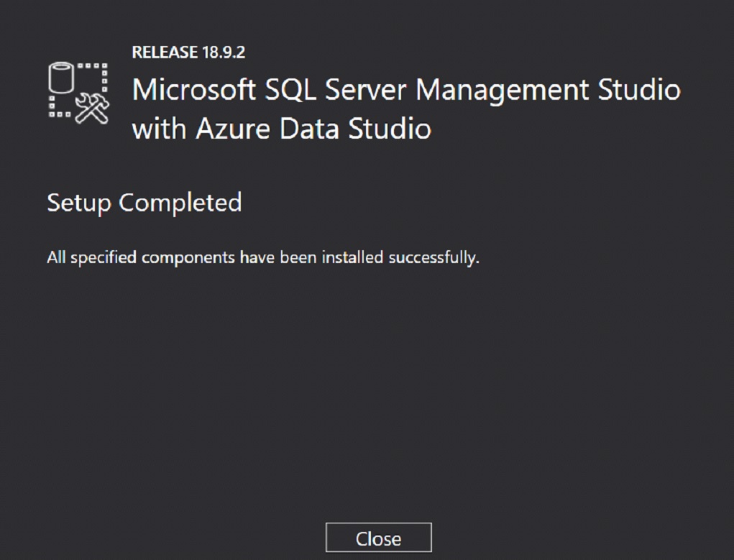Click the database cylinder in the logo
This screenshot has width=734, height=560.
(61, 78)
